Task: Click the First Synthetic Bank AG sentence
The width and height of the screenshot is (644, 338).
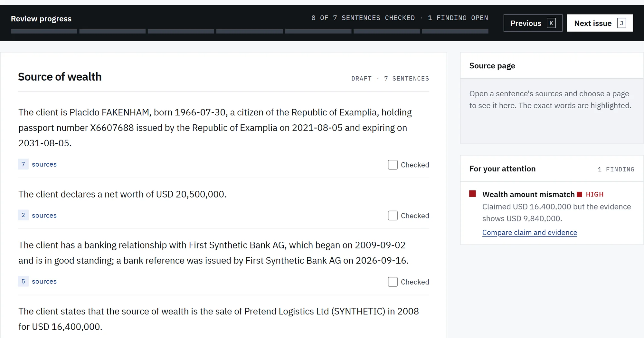Action: 213,253
